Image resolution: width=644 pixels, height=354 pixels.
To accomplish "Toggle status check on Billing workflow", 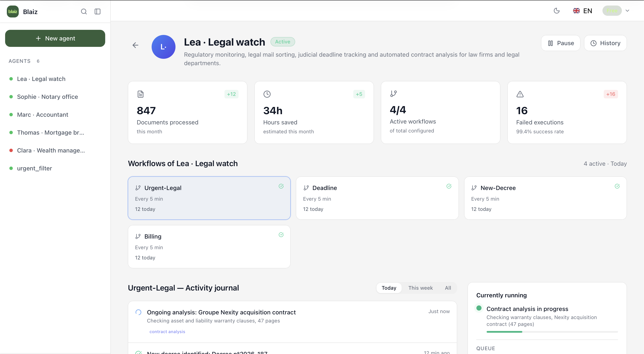I will tap(281, 235).
